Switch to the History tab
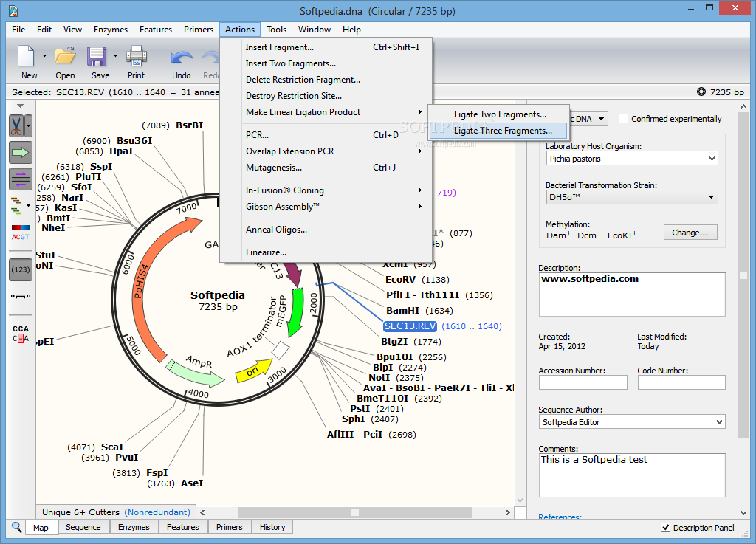Screen dimensions: 756x544 272,527
